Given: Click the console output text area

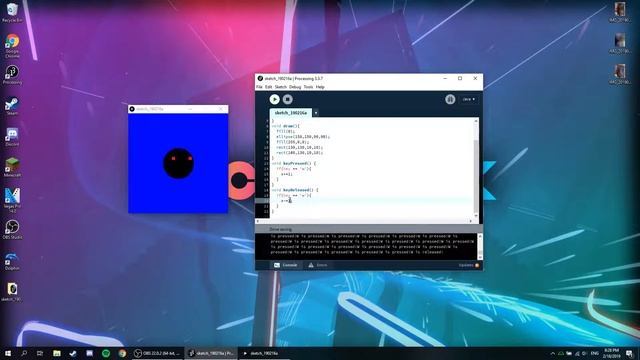Looking at the screenshot, I should 366,247.
